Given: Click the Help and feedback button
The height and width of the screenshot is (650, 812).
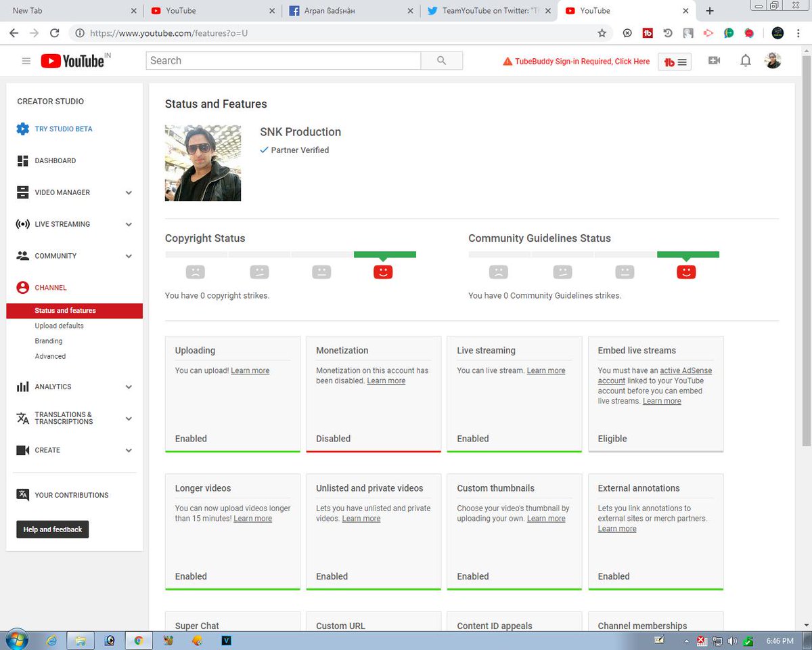Looking at the screenshot, I should (53, 529).
